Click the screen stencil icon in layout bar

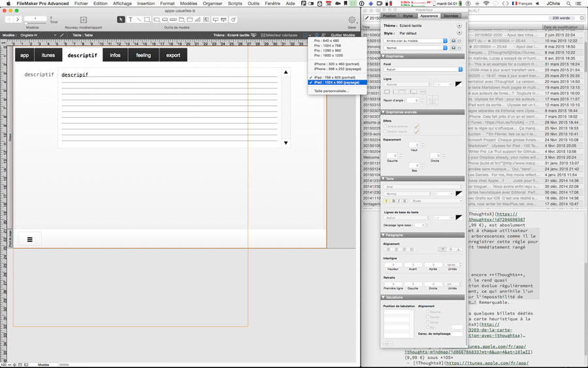click(305, 35)
